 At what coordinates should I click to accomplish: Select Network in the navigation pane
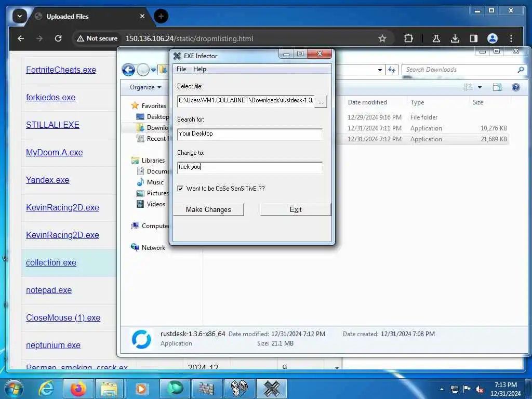pos(148,248)
